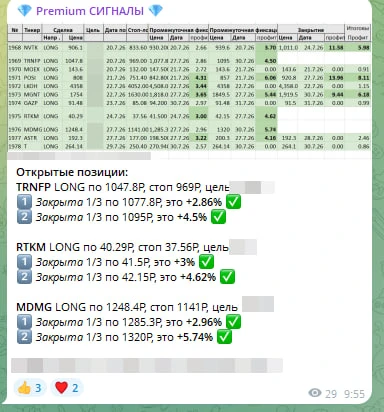The height and width of the screenshot is (412, 384).
Task: Click the POSI row in the table
Action: (189, 78)
